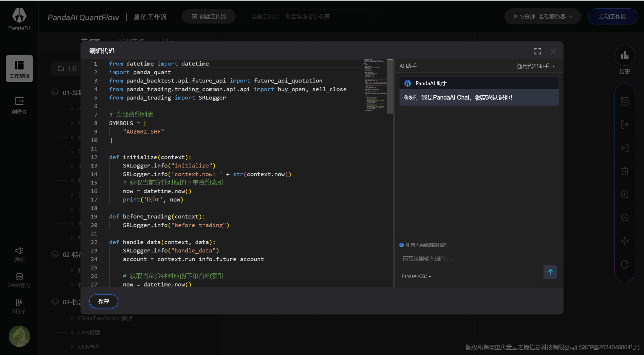This screenshot has height=355, width=644.
Task: Focus the 请在这里输入提问 input box
Action: click(479, 258)
